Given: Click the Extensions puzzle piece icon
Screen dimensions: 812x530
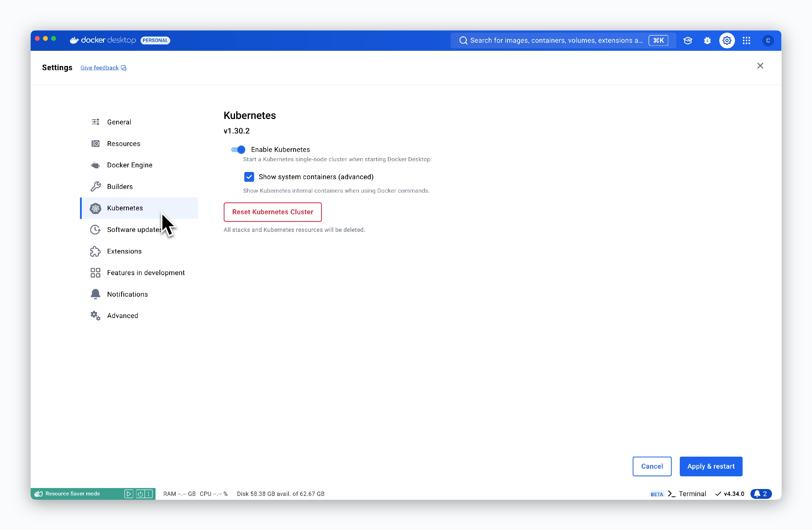Looking at the screenshot, I should coord(95,251).
